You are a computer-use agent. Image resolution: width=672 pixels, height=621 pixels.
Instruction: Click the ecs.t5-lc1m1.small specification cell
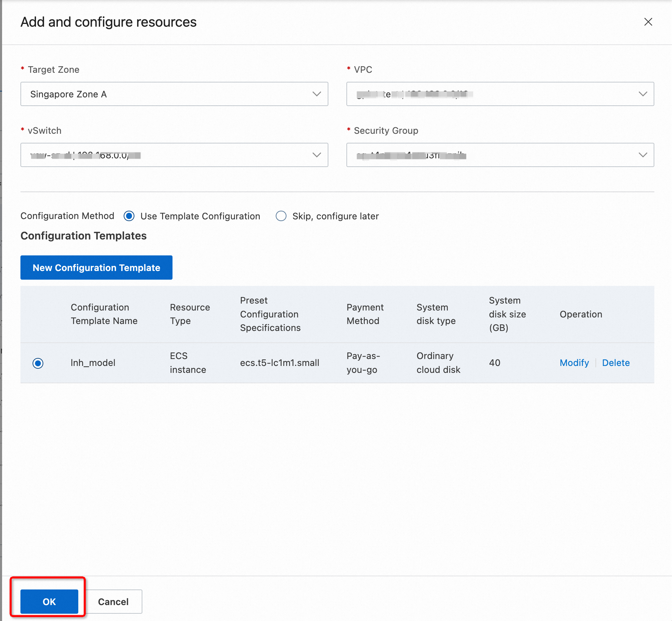pos(280,363)
